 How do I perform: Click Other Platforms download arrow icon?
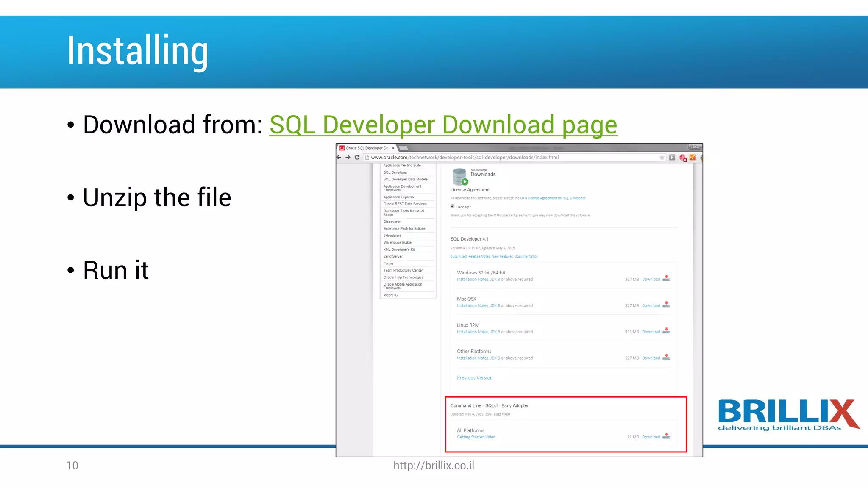click(667, 357)
